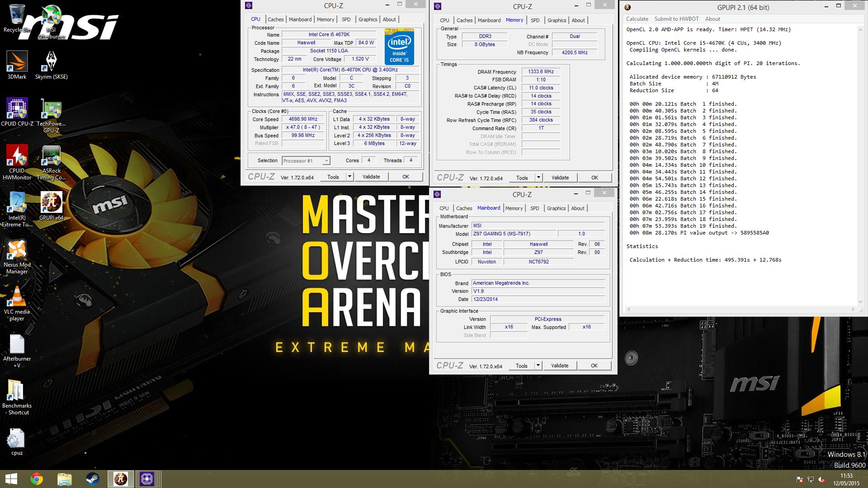Switch to Caches tab in CPU window
Viewport: 868px width, 488px height.
click(275, 19)
